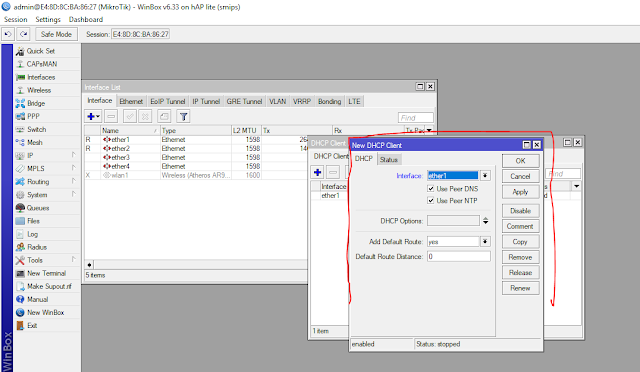The height and width of the screenshot is (372, 640).
Task: Click the Redo arrow icon in toolbar
Action: 24,34
